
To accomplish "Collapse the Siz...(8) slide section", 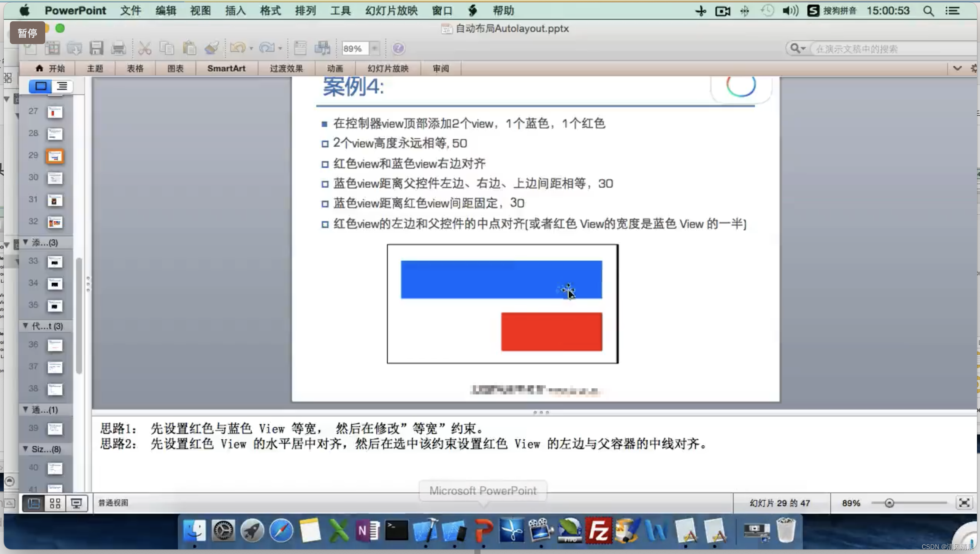I will (25, 449).
